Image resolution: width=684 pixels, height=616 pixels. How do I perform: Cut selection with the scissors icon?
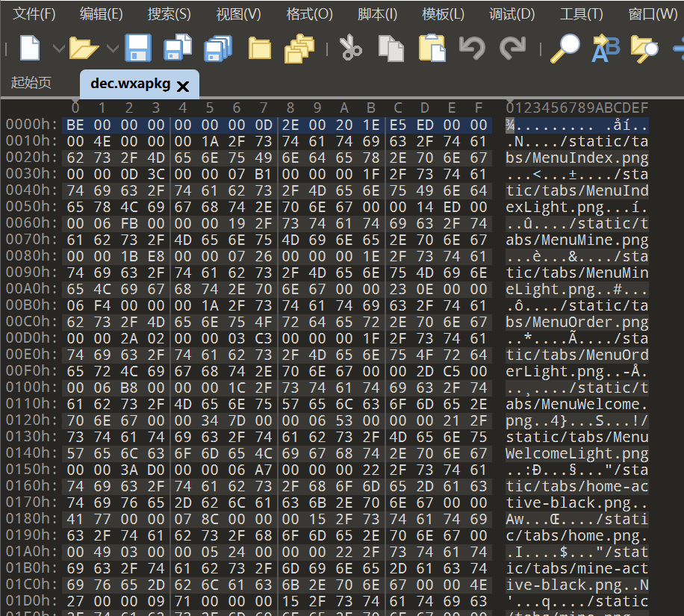(350, 49)
